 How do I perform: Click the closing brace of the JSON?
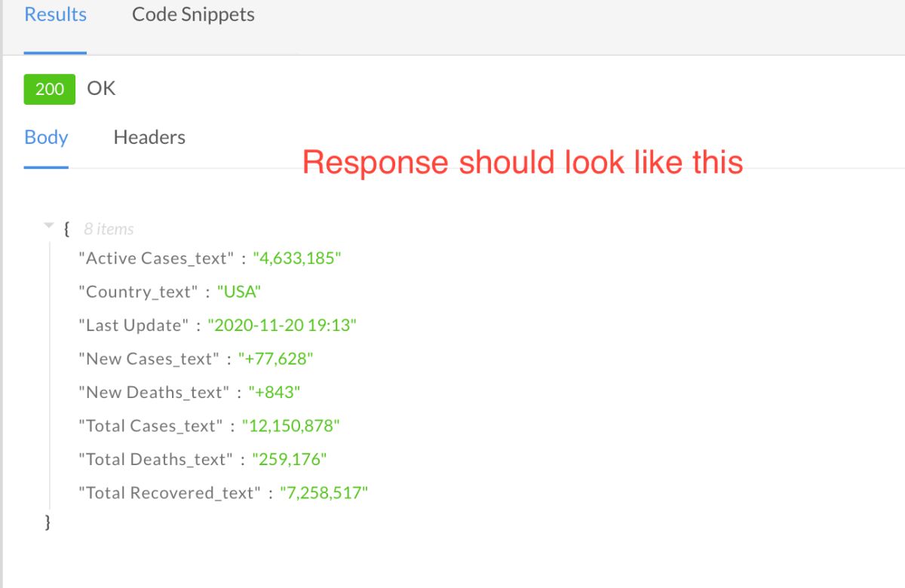coord(48,521)
